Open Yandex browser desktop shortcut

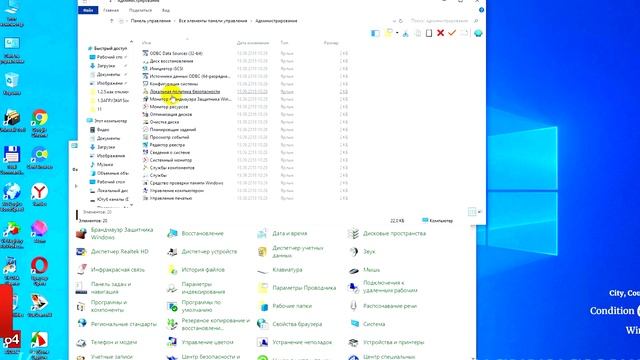(x=40, y=195)
